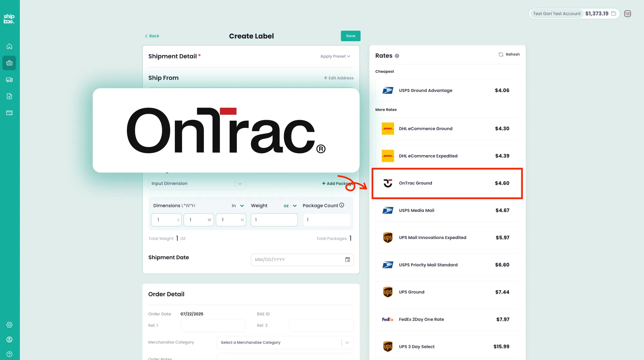Click Save button
The image size is (644, 360).
pos(351,36)
